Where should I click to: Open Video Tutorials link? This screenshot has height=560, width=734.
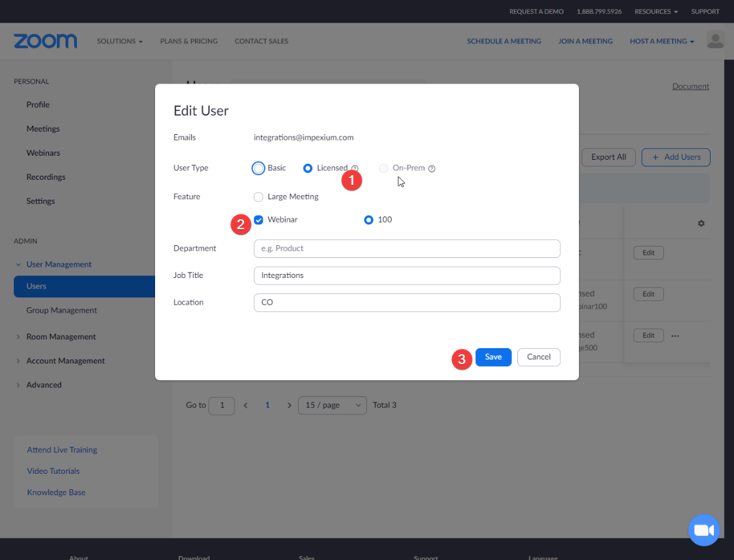click(53, 471)
